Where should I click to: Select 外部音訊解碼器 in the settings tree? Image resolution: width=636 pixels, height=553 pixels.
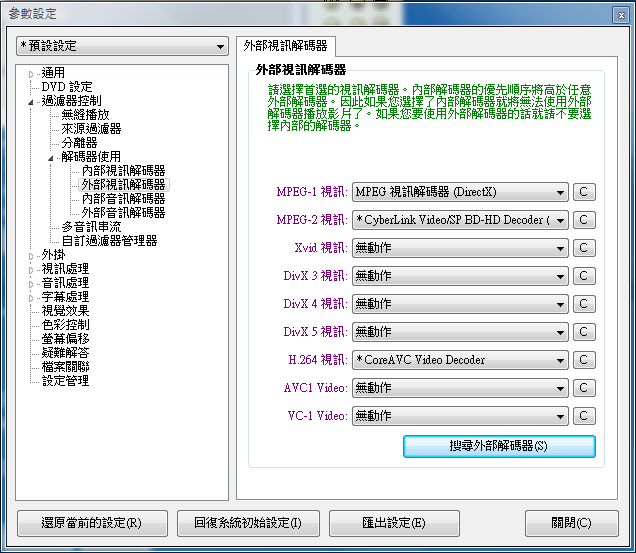coord(123,213)
